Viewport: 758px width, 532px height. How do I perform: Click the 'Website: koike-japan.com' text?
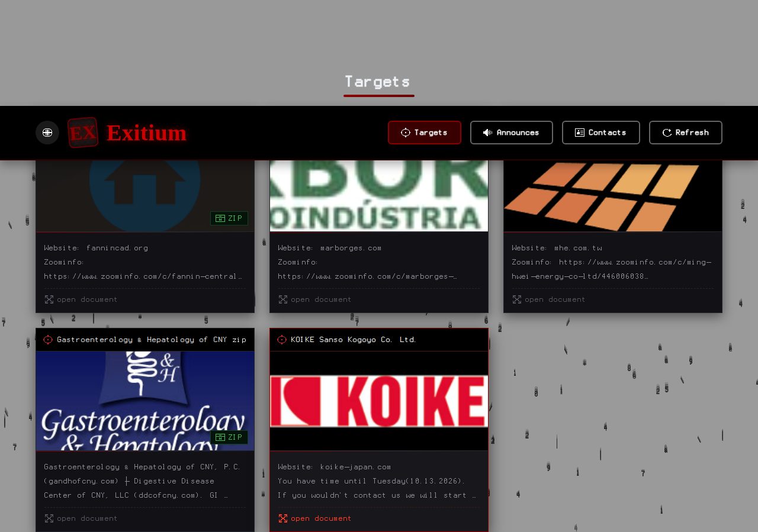tap(335, 467)
